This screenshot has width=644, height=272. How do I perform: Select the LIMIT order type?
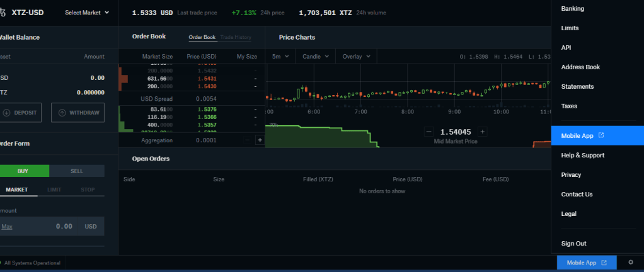point(54,190)
